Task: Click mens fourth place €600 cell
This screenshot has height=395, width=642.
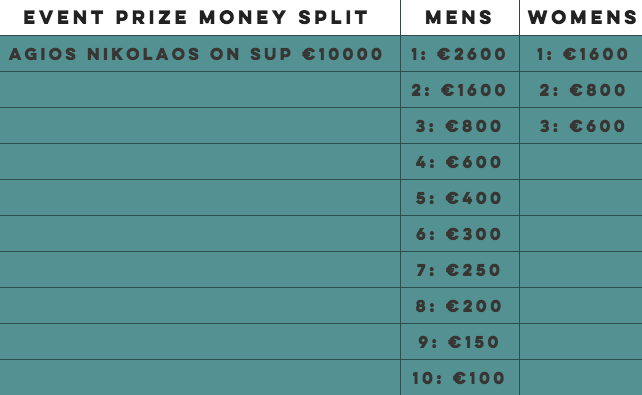Action: (x=459, y=162)
